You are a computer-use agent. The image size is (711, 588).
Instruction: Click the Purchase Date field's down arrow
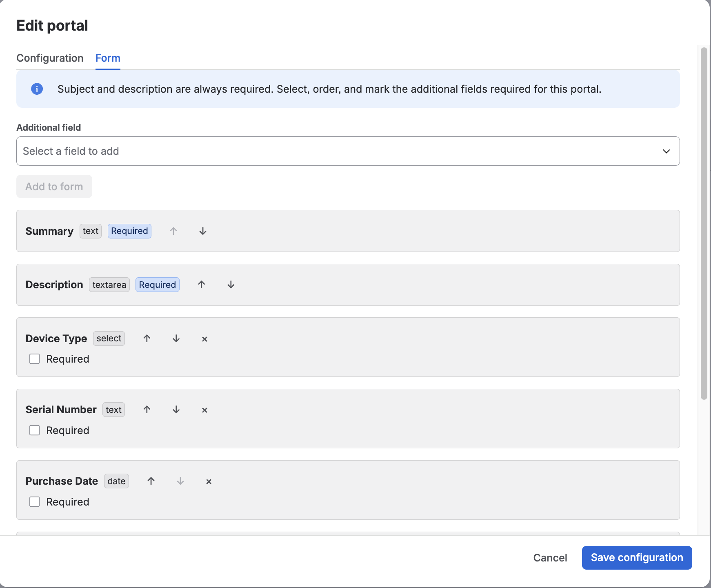(180, 481)
